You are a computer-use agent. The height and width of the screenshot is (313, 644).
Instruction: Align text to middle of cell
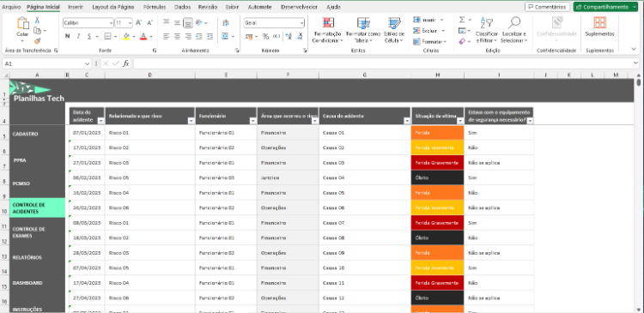click(177, 22)
